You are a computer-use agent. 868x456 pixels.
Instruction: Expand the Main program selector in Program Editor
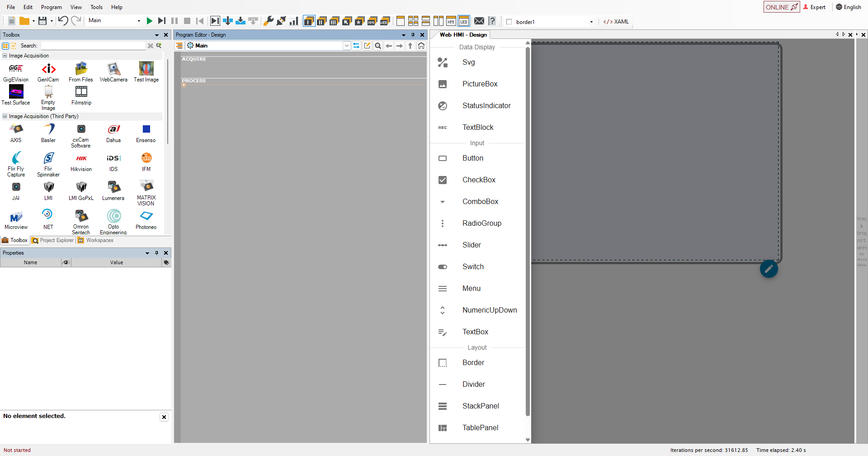click(x=346, y=46)
